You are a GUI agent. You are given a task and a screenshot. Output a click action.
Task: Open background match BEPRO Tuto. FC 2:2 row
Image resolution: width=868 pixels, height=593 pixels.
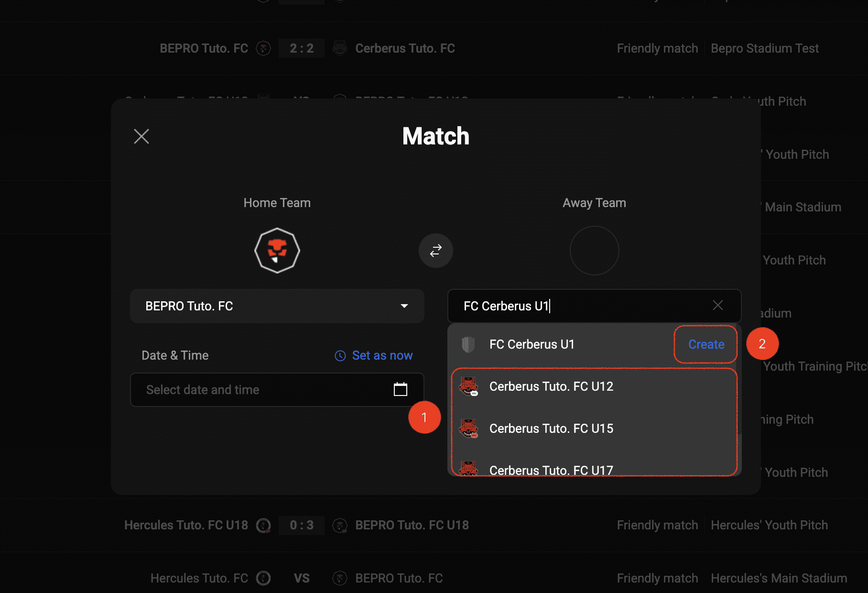(434, 48)
